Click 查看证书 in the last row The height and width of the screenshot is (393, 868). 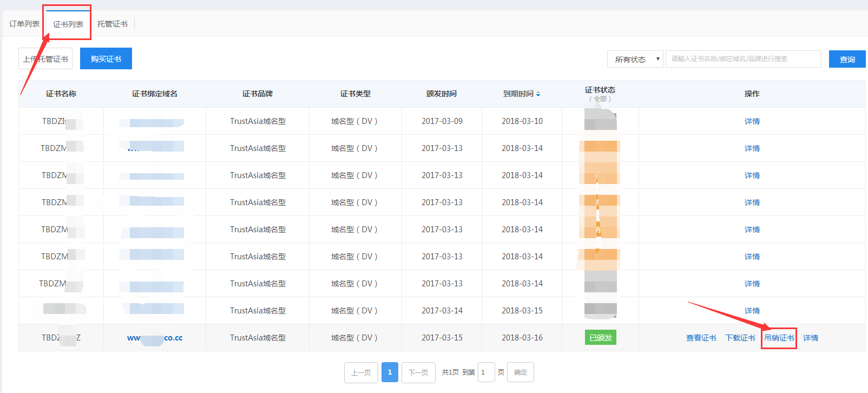coord(701,338)
